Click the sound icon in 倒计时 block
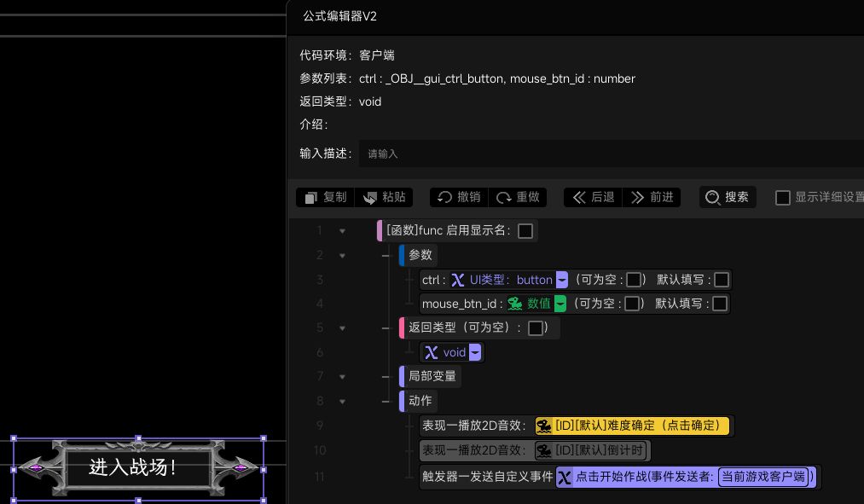The image size is (864, 504). [544, 450]
